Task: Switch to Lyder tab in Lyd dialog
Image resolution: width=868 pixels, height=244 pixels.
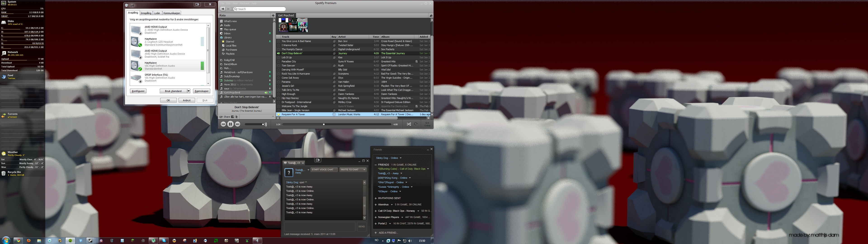Action: [x=157, y=13]
